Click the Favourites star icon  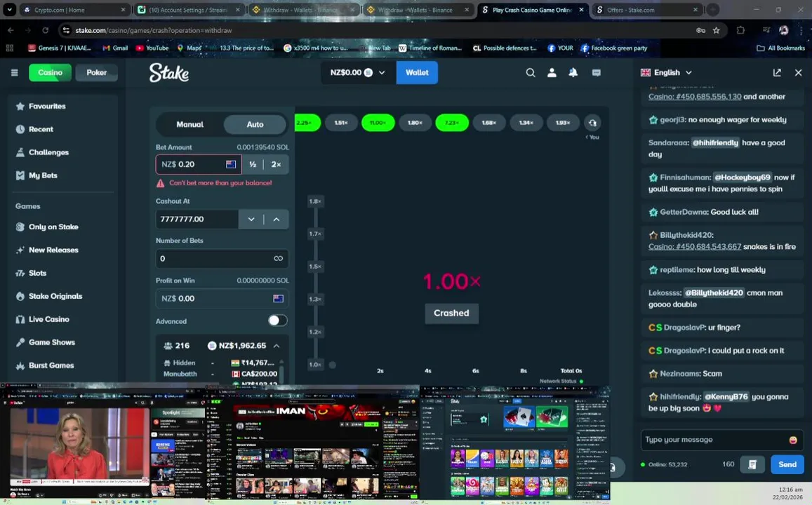(20, 106)
